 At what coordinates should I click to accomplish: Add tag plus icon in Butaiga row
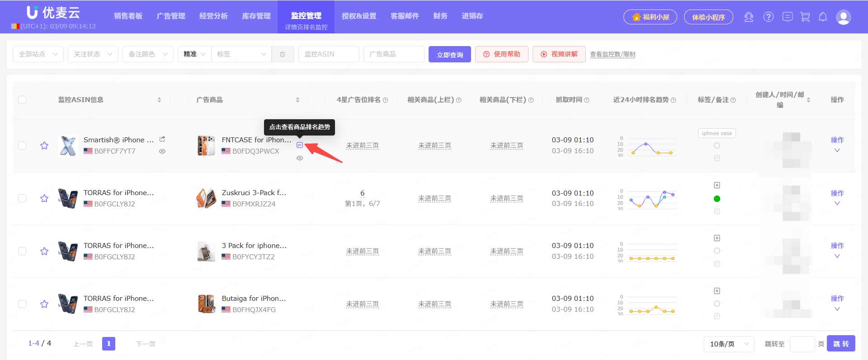pos(717,291)
